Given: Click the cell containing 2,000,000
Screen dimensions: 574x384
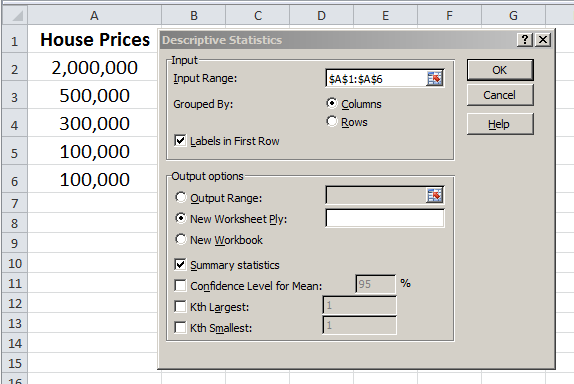Looking at the screenshot, I should [x=94, y=67].
